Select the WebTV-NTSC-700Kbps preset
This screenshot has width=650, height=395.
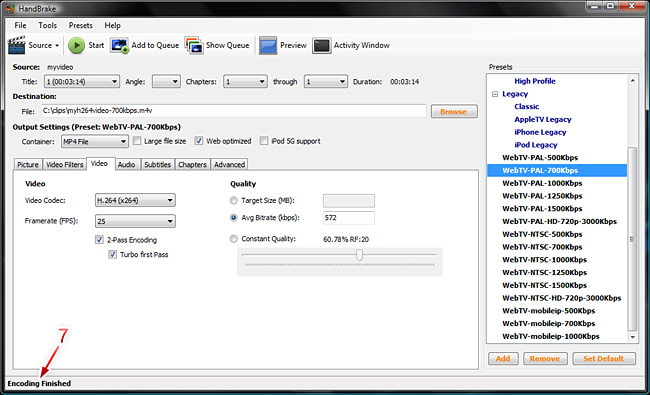[542, 247]
